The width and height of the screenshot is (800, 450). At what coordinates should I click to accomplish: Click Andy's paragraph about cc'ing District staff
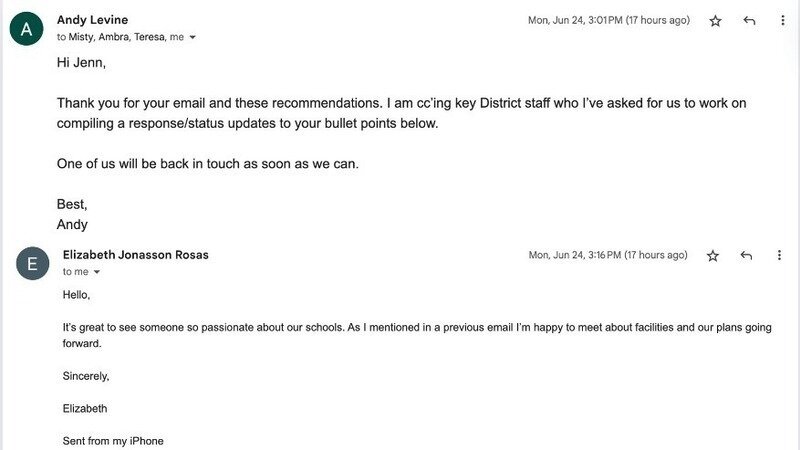click(x=401, y=113)
